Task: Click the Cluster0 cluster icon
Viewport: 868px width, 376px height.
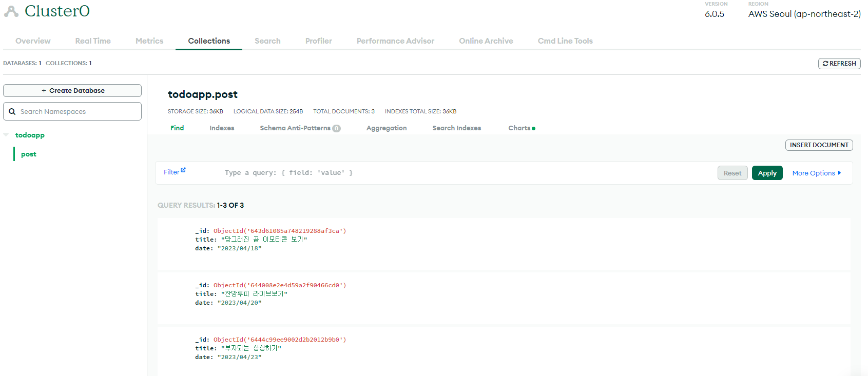Action: point(11,11)
